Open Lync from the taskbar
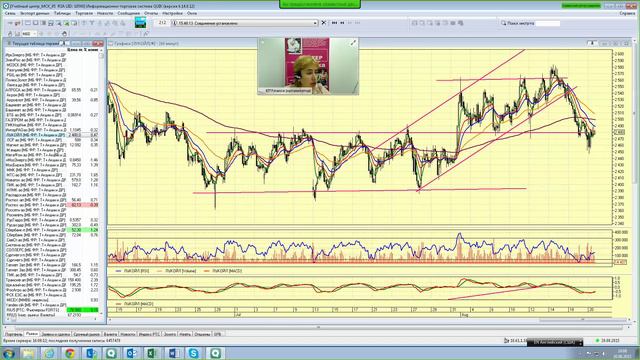The image size is (640, 360). click(x=91, y=353)
